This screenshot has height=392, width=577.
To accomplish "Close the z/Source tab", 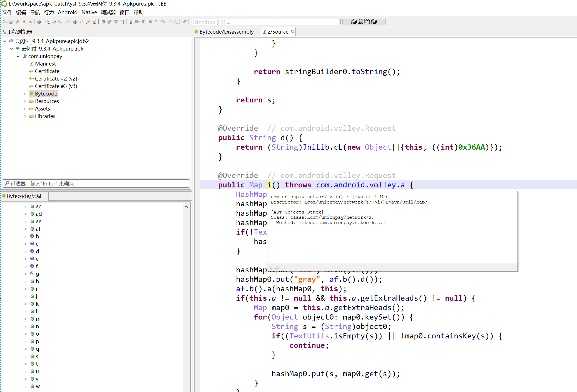I will click(292, 32).
